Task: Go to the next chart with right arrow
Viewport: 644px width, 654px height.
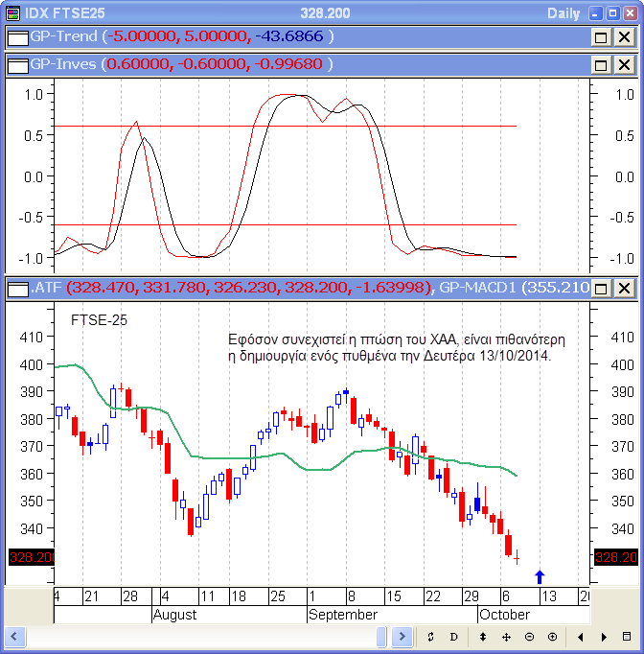Action: pos(604,637)
